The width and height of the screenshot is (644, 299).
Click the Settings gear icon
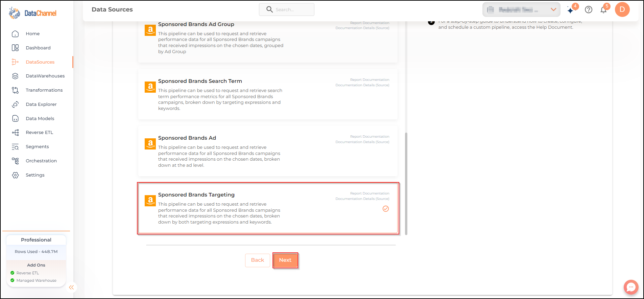pyautogui.click(x=15, y=175)
